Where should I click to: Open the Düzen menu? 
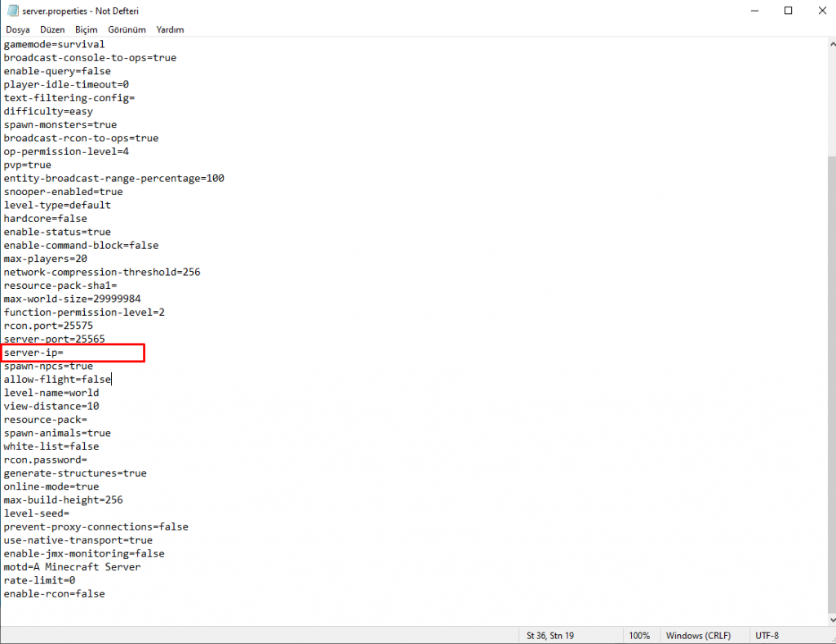coord(52,29)
